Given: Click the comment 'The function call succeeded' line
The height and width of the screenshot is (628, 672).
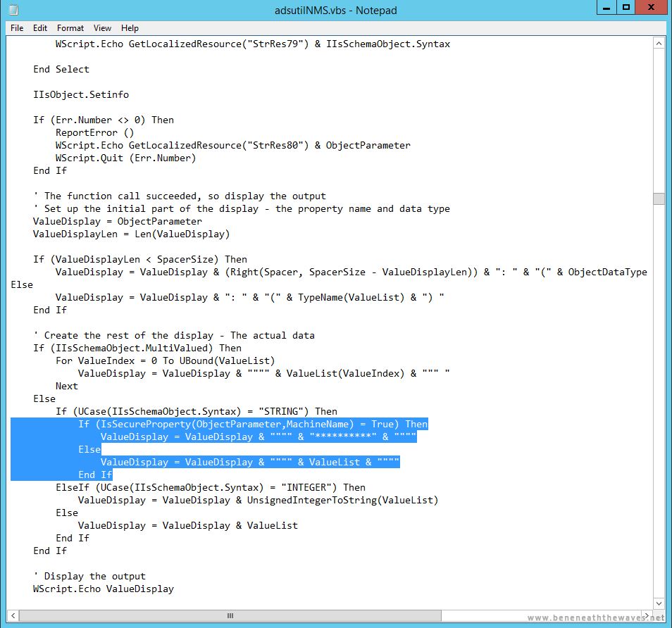Looking at the screenshot, I should 180,196.
